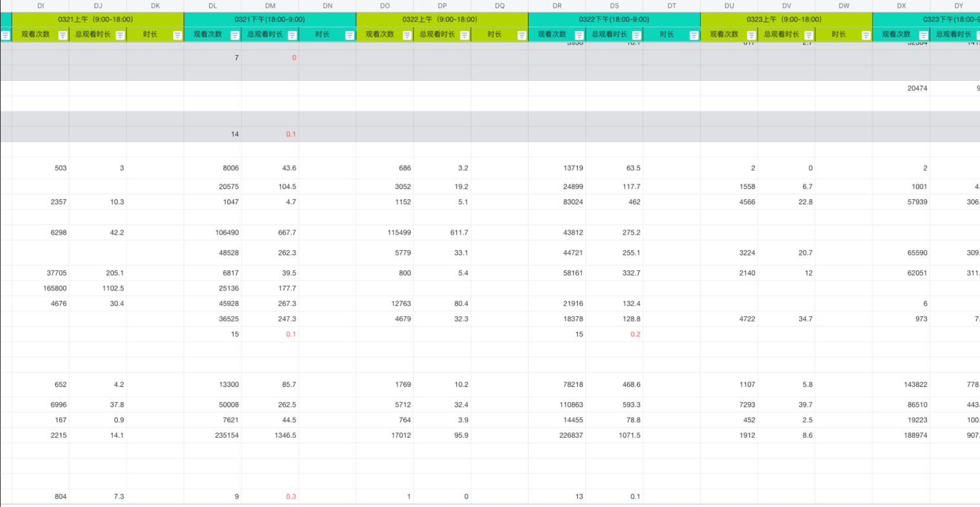Viewport: 980px width, 507px height.
Task: Open the 观看次数 filter icon in column DO
Action: pyautogui.click(x=407, y=36)
